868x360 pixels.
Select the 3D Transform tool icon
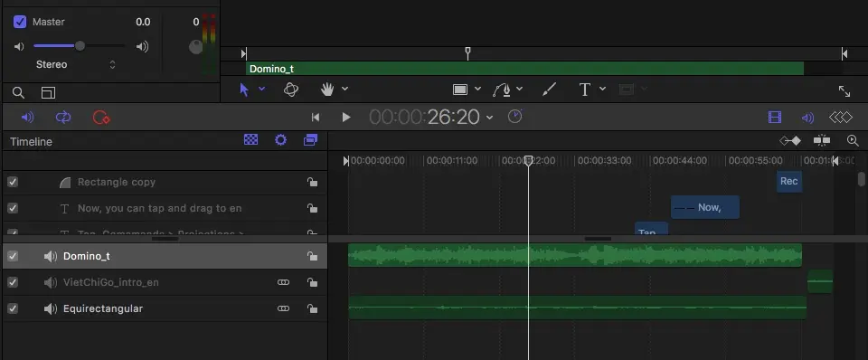click(x=291, y=90)
